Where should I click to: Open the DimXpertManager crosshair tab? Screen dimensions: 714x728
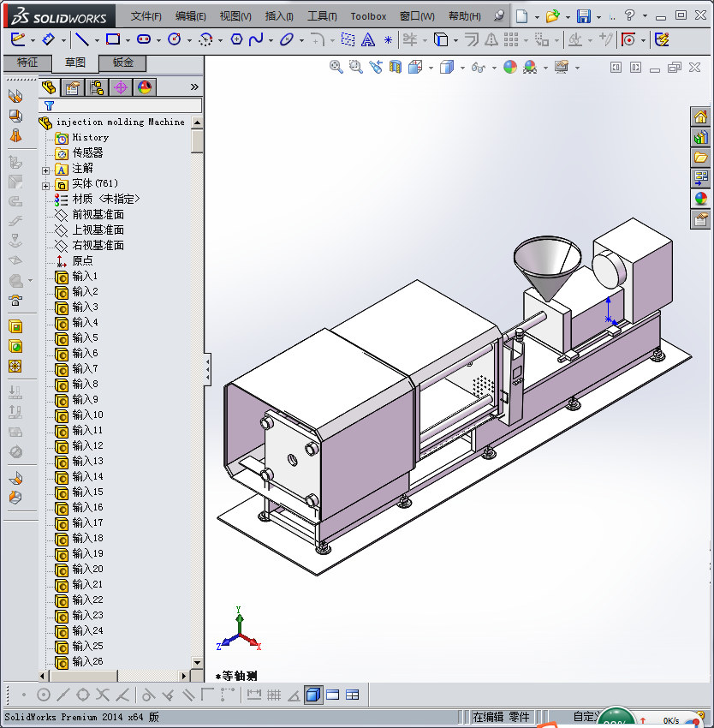121,87
